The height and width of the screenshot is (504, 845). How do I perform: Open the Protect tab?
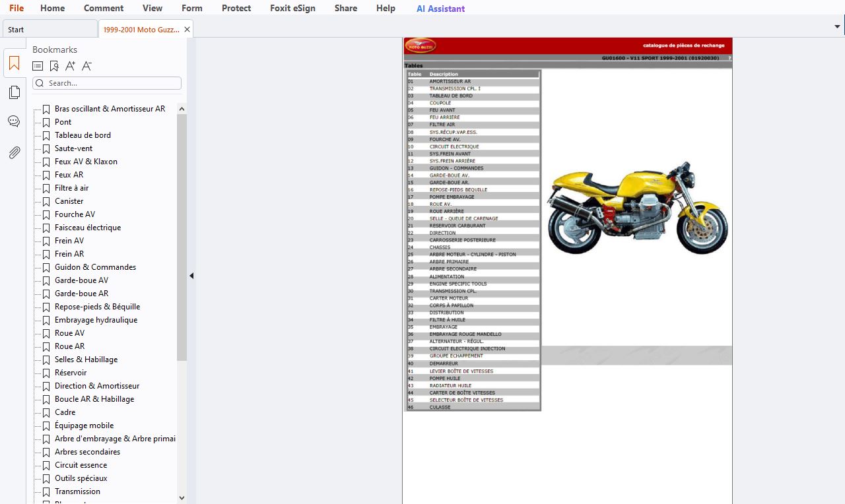pos(236,8)
